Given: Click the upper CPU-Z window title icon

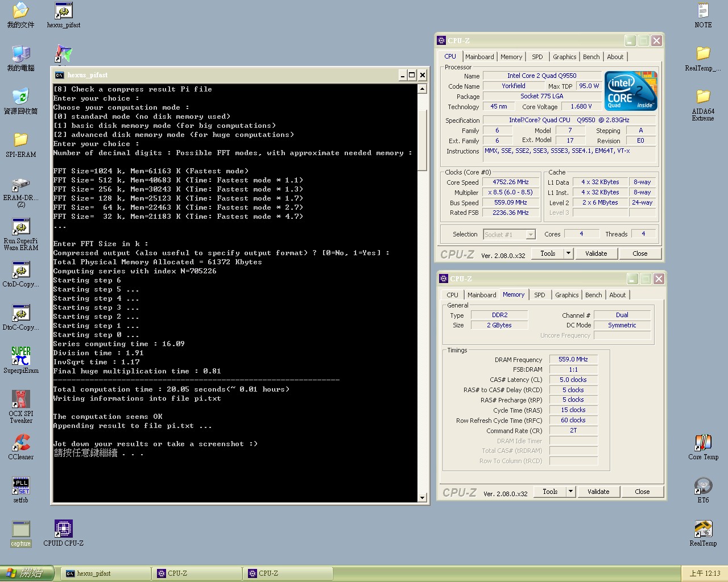Looking at the screenshot, I should coord(441,40).
